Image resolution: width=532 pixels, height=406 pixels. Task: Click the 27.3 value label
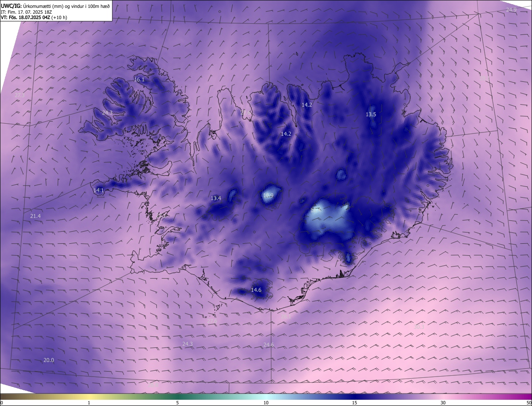pos(20,95)
